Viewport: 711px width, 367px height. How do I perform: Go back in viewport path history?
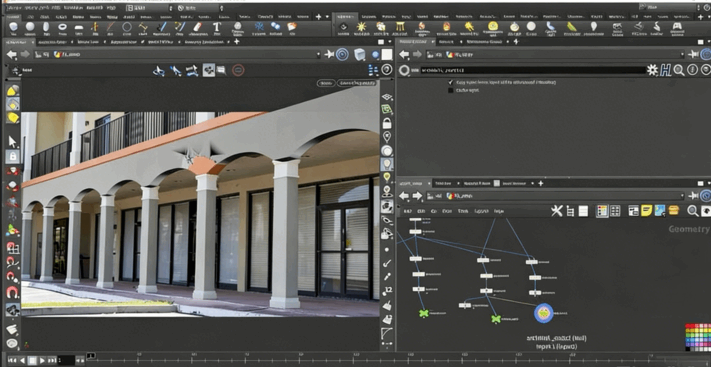pyautogui.click(x=12, y=55)
